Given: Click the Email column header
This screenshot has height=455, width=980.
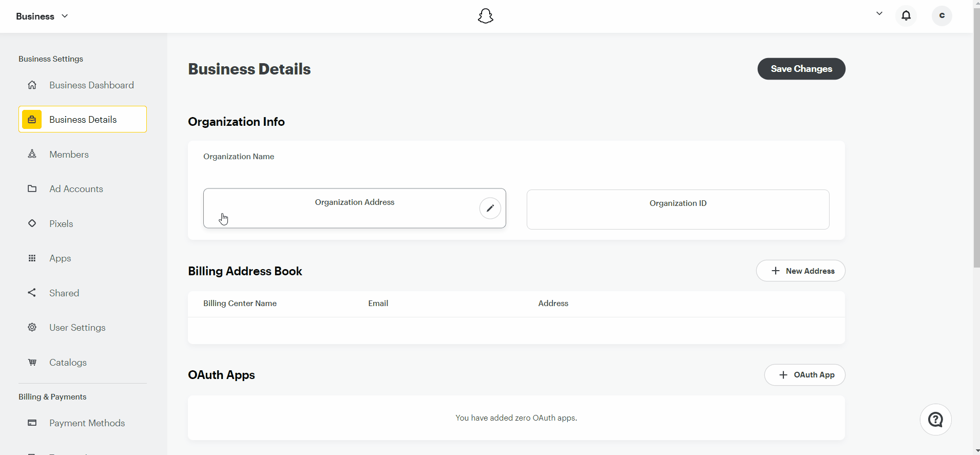Looking at the screenshot, I should [x=378, y=303].
